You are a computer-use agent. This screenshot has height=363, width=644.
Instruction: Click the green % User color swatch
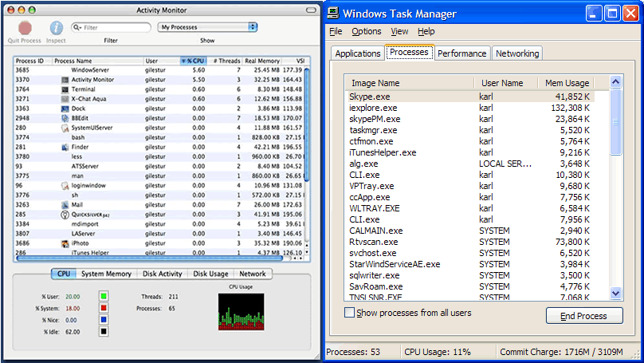click(x=104, y=296)
